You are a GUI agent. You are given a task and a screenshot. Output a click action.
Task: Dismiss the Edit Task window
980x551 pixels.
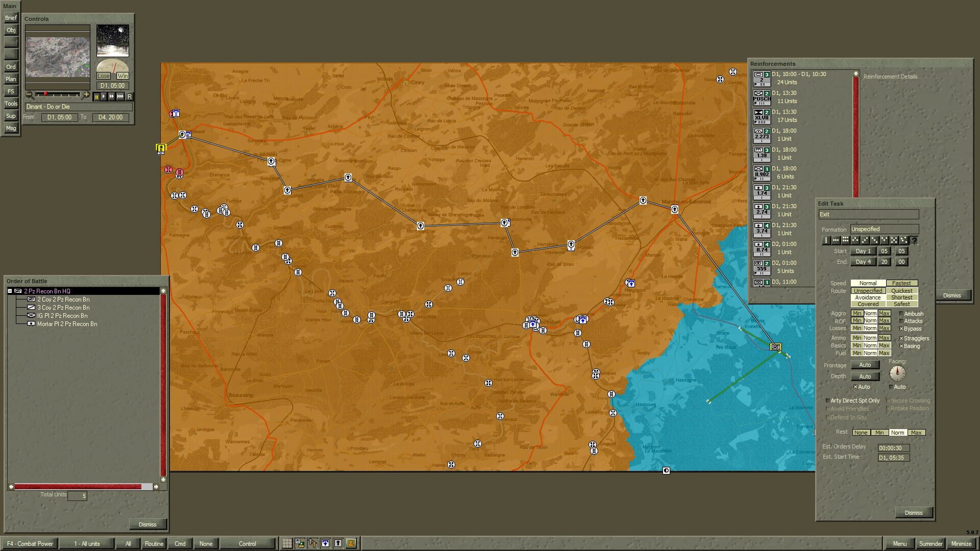914,513
